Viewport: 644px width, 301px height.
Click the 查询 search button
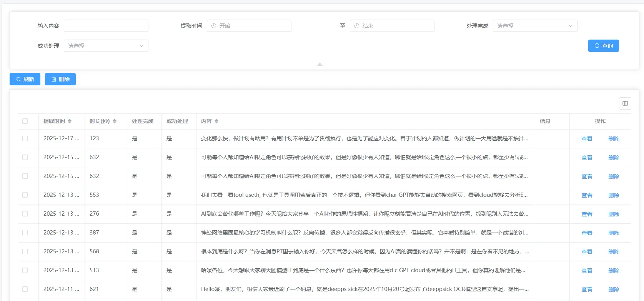click(603, 46)
